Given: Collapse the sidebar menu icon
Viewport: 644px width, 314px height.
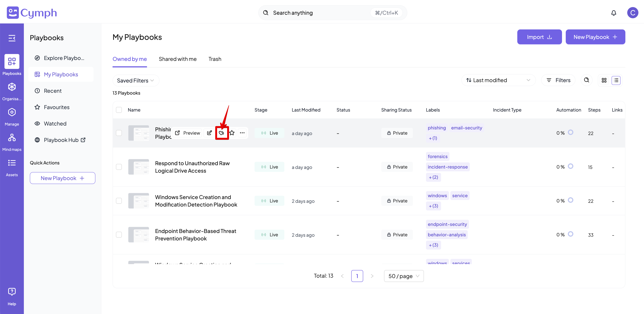Looking at the screenshot, I should click(12, 38).
